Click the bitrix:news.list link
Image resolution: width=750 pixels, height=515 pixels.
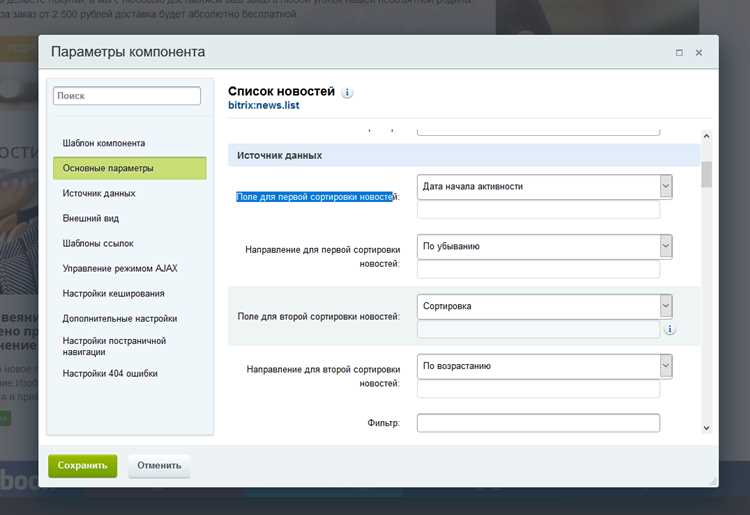(x=264, y=105)
